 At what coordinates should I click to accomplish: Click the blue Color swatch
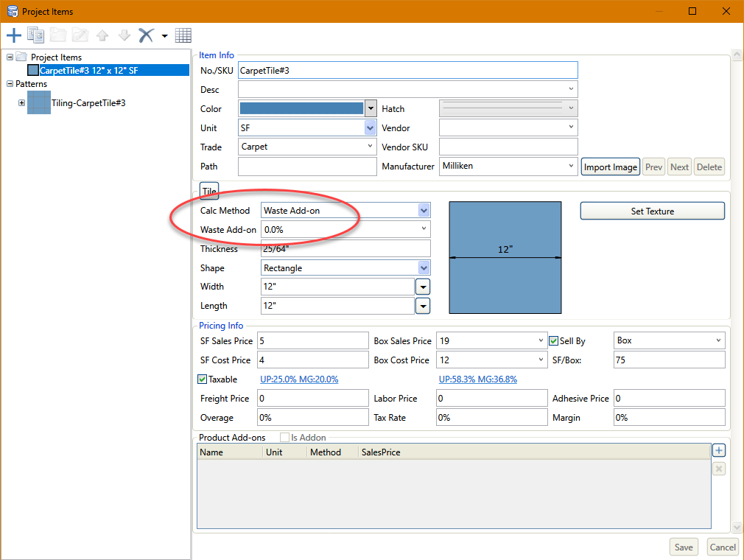point(302,108)
